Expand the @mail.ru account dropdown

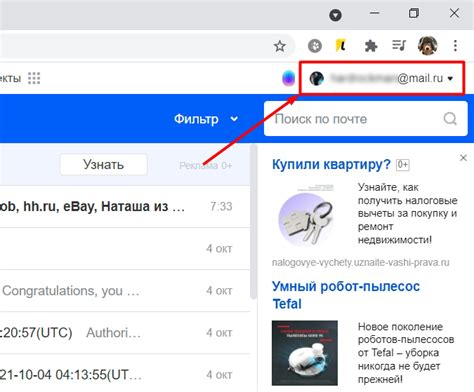[x=382, y=78]
